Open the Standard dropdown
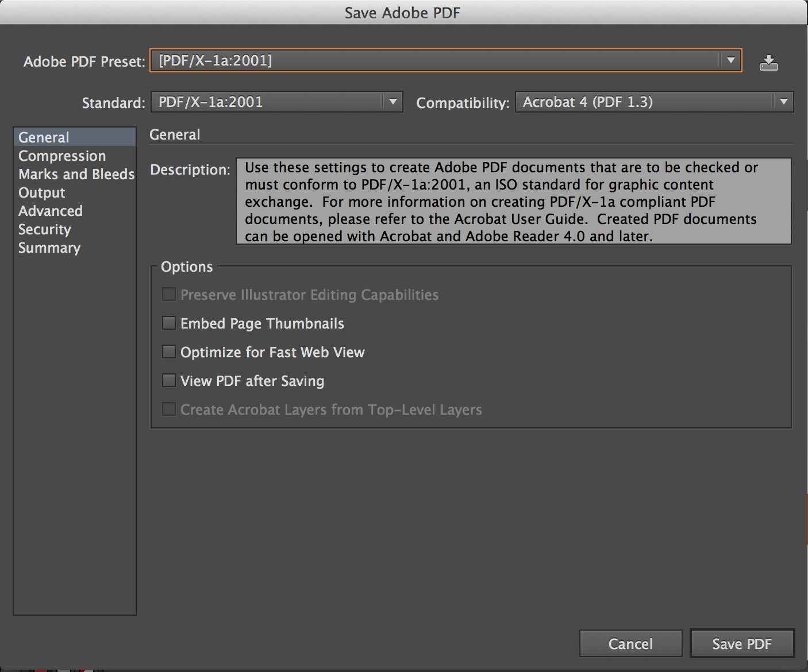 tap(393, 102)
